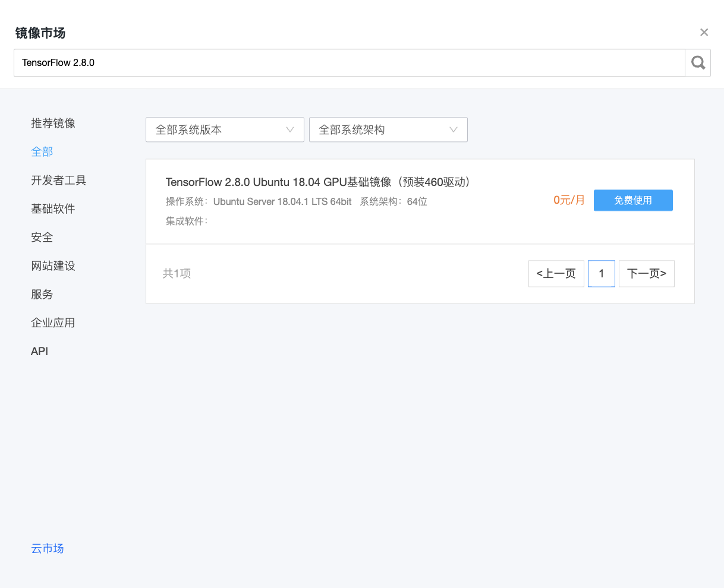Viewport: 724px width, 588px height.
Task: Open 安全 category
Action: pos(42,237)
